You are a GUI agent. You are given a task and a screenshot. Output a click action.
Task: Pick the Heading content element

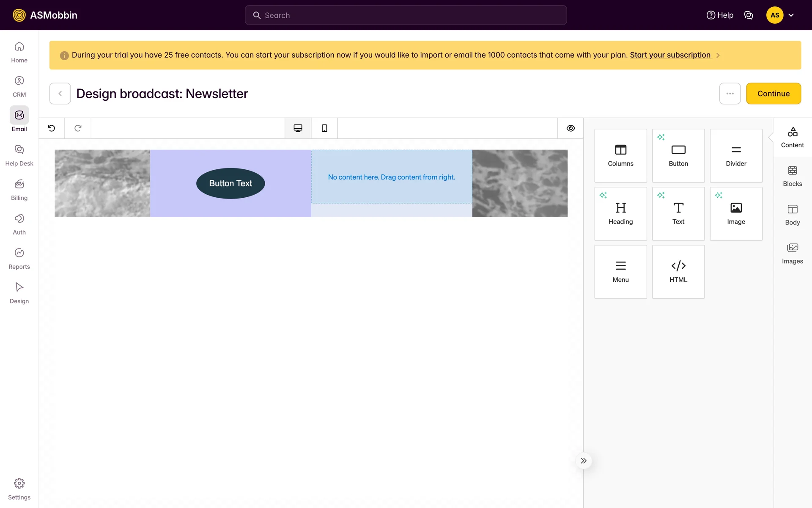click(x=620, y=213)
